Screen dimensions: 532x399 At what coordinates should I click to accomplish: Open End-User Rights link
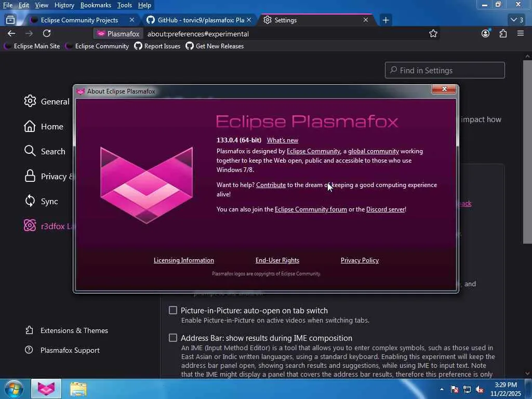277,260
